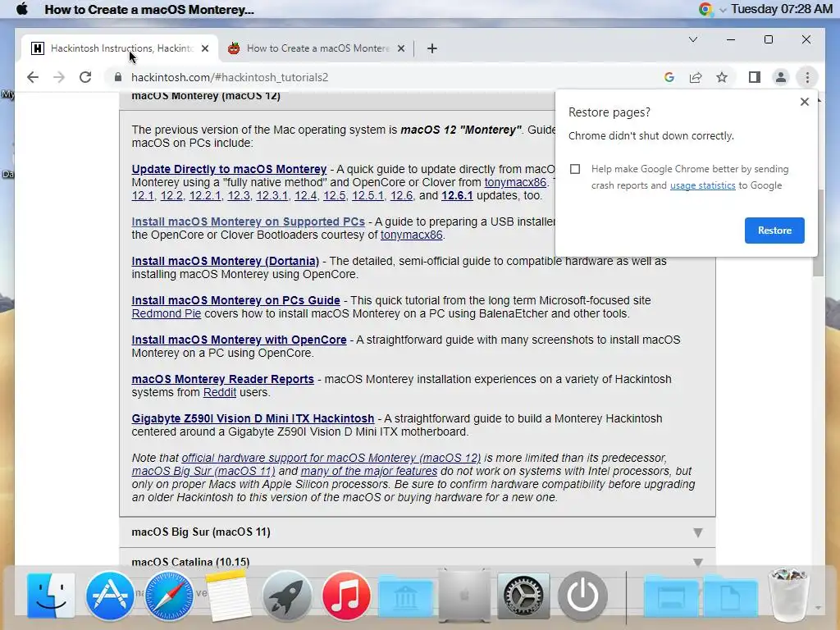The width and height of the screenshot is (840, 630).
Task: Open the usage statistics link
Action: pos(702,185)
